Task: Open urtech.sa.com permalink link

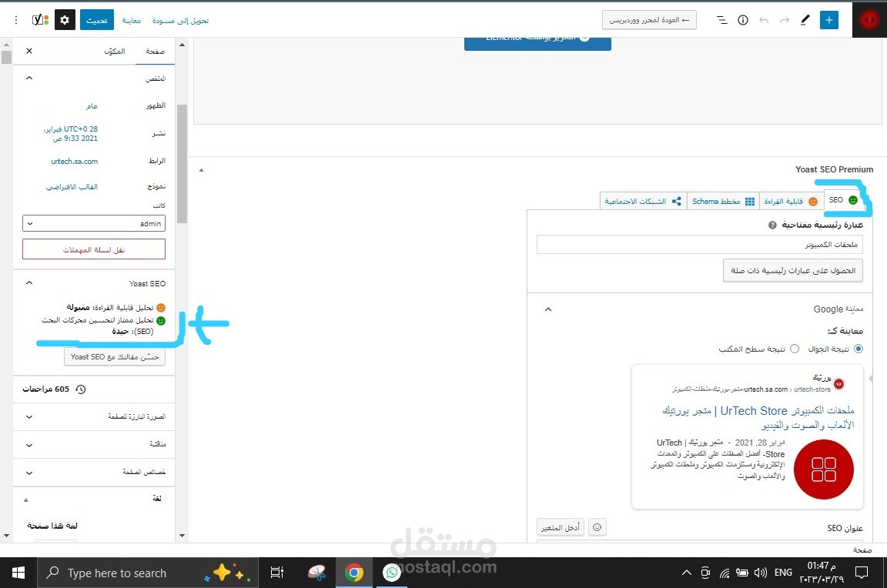Action: click(x=74, y=161)
